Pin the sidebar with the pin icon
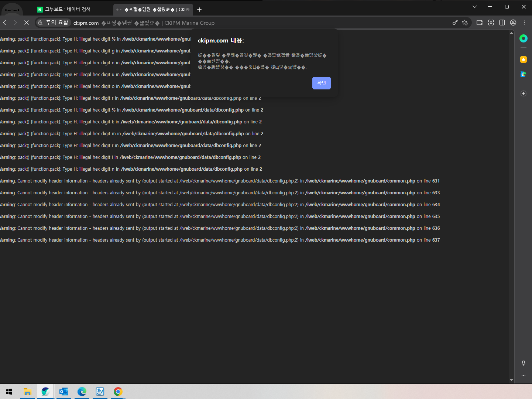532x399 pixels. pos(523,363)
